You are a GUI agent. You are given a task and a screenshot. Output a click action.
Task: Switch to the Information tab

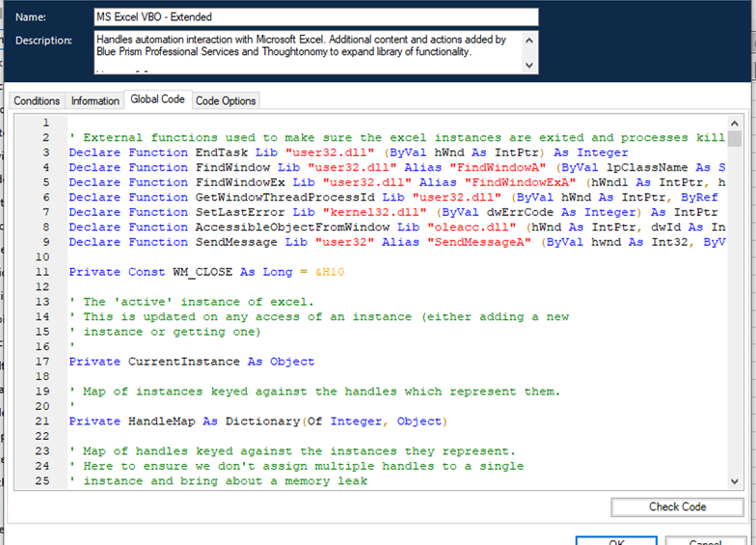pos(94,100)
